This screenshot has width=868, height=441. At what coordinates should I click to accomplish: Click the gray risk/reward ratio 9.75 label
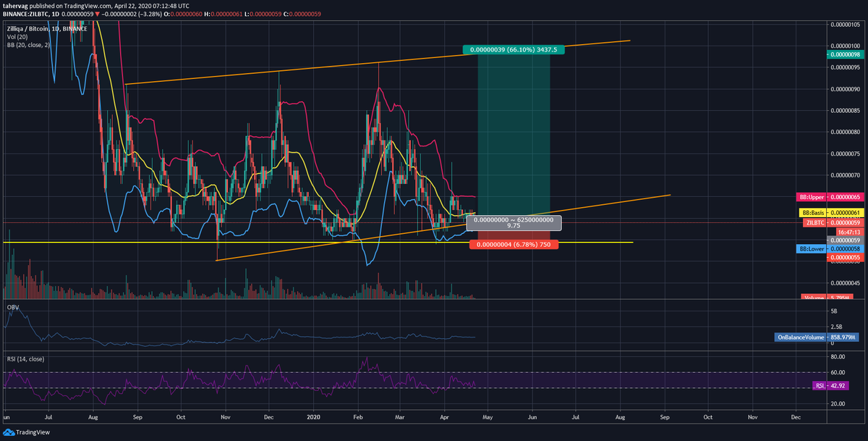coord(514,222)
